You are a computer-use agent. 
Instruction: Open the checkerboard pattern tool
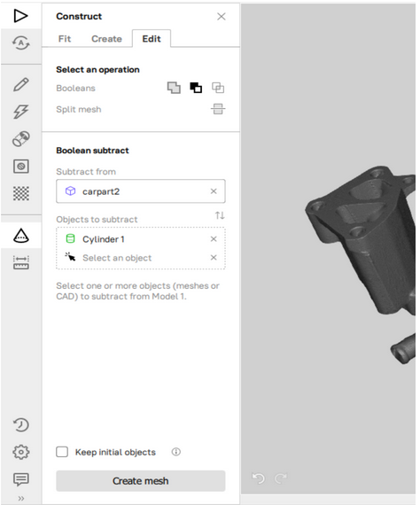click(21, 193)
